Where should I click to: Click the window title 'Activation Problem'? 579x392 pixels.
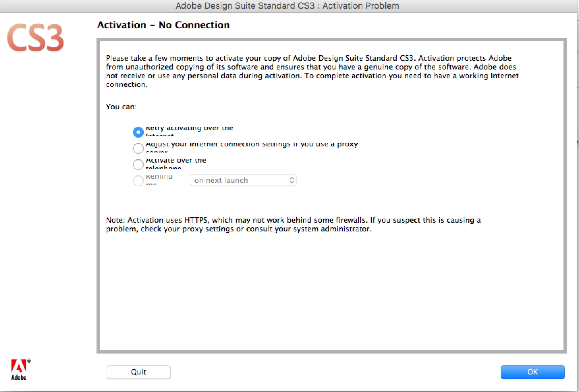click(x=361, y=6)
